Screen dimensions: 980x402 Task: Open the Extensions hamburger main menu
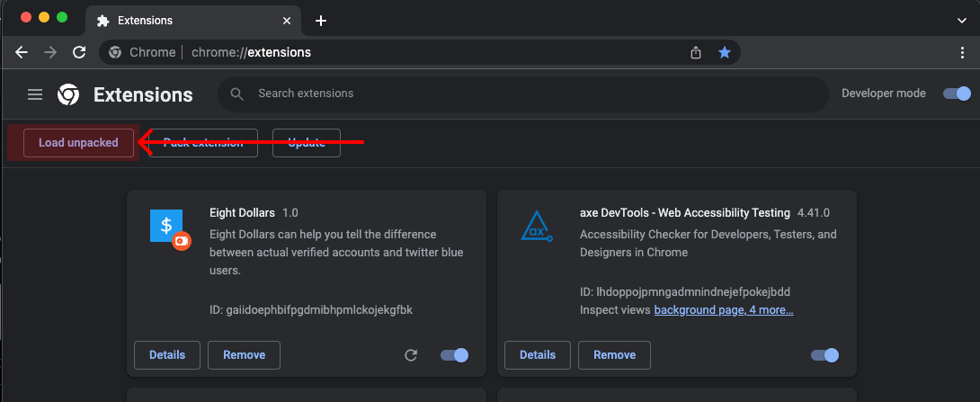pyautogui.click(x=35, y=94)
